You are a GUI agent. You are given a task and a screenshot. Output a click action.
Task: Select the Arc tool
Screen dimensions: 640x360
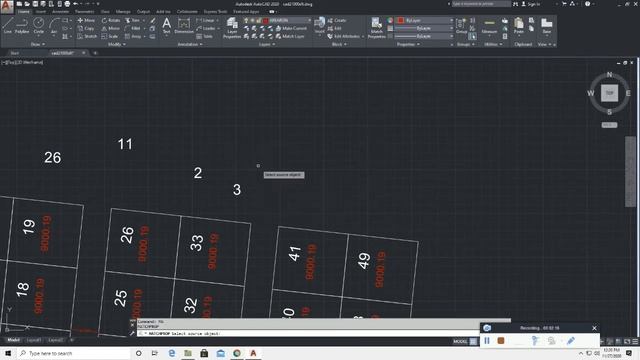click(53, 26)
